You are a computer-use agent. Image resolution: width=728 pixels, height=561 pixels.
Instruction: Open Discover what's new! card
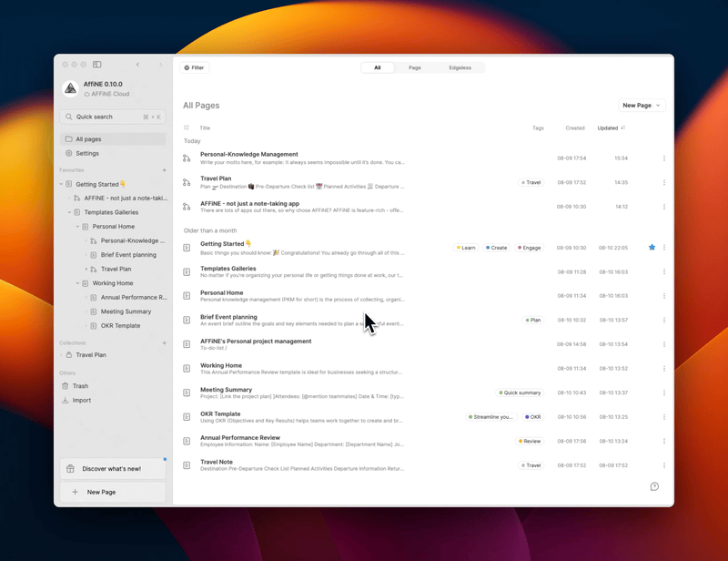click(x=113, y=468)
